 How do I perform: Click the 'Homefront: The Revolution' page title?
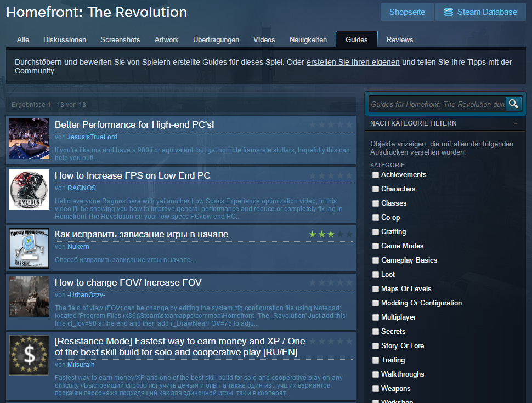[97, 12]
